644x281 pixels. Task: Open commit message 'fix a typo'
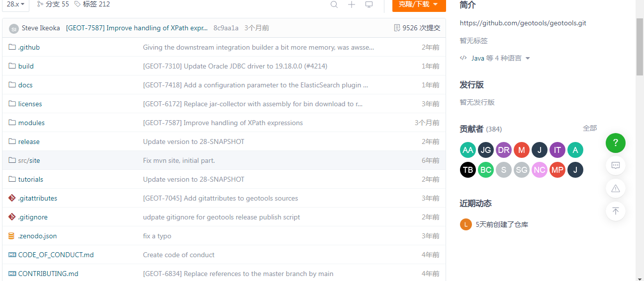pyautogui.click(x=157, y=236)
